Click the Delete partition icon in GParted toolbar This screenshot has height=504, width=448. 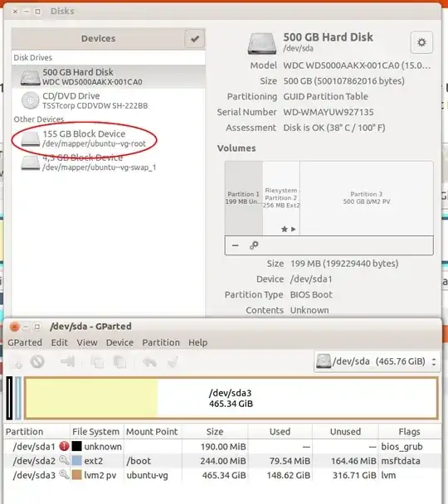(x=37, y=362)
